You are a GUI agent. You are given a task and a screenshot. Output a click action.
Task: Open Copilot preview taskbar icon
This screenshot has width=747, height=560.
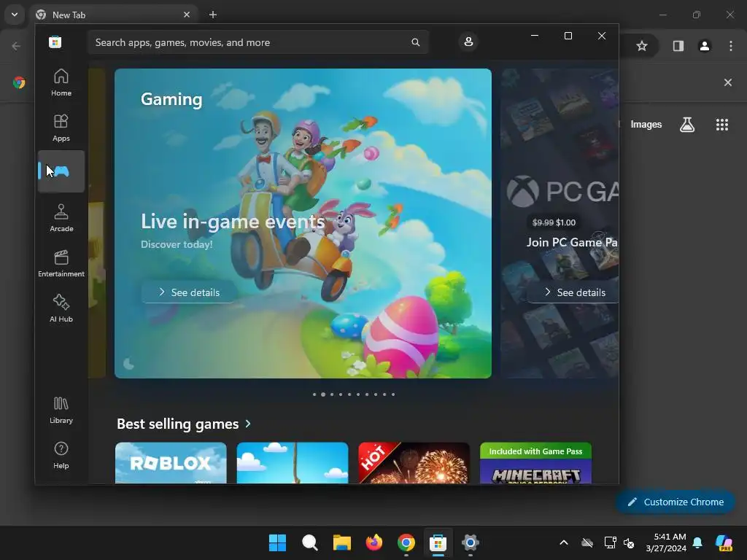(724, 542)
